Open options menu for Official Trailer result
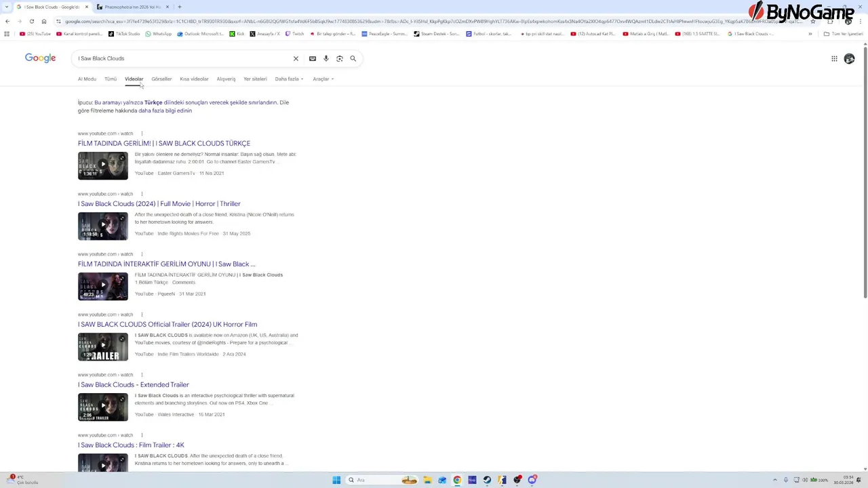This screenshot has width=868, height=488. (142, 314)
